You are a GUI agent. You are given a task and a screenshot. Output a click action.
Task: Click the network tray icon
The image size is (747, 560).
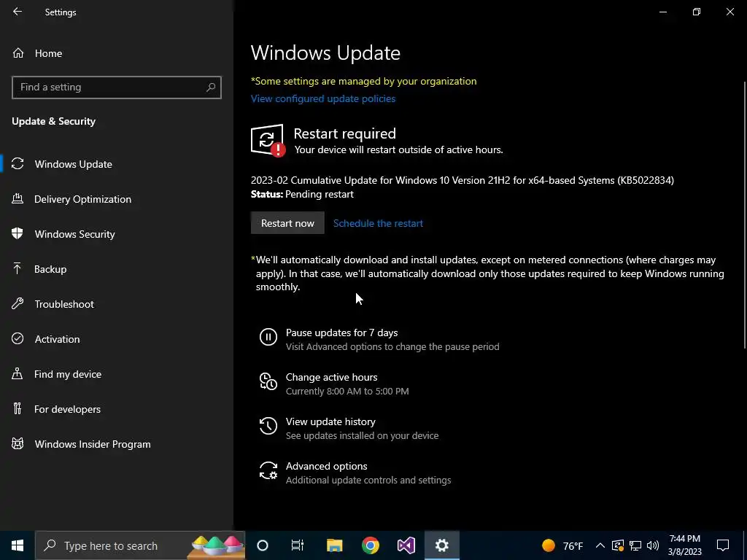(635, 545)
